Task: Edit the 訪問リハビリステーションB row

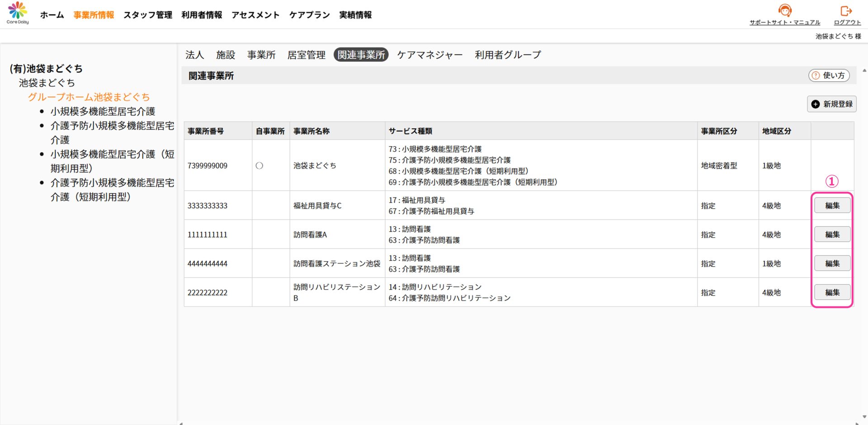Action: (x=832, y=292)
